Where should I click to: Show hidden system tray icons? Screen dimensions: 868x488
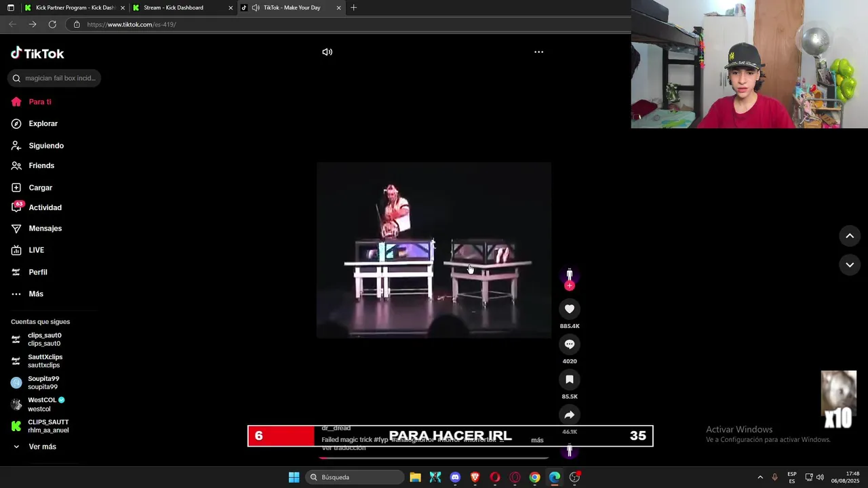759,477
